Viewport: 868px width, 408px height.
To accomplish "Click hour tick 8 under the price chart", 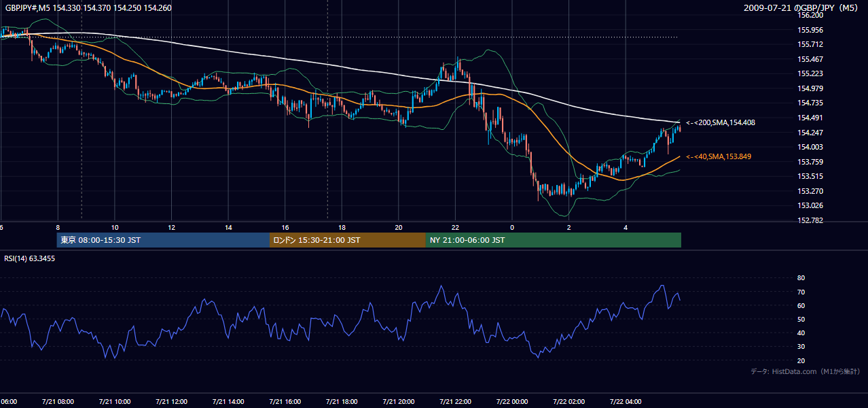I will point(58,228).
